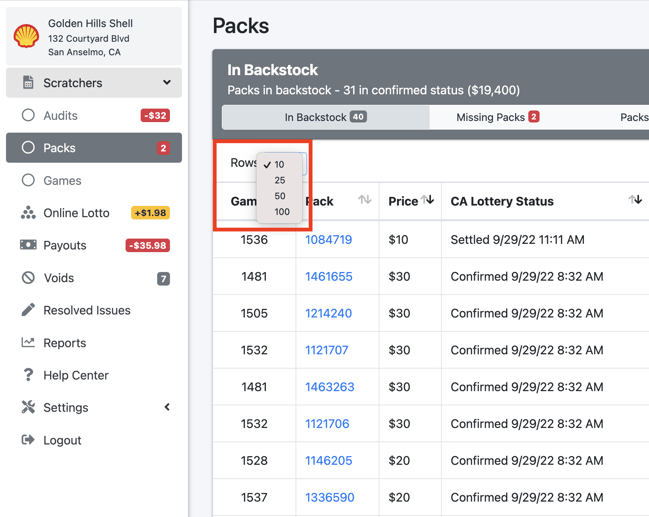The width and height of the screenshot is (649, 517).
Task: Click the Reports chart icon
Action: [x=28, y=343]
